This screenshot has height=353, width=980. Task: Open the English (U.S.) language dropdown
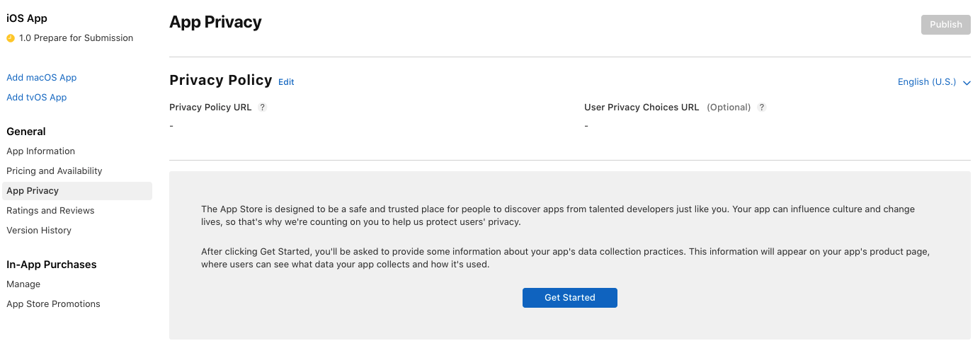click(934, 82)
